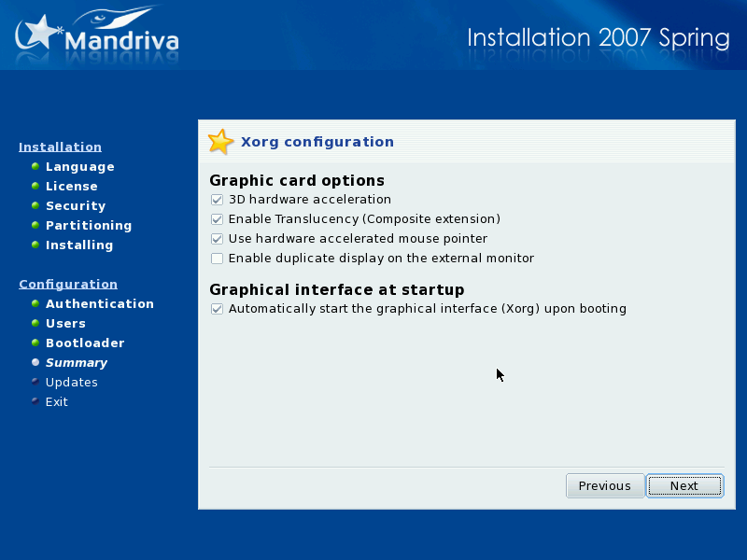This screenshot has height=560, width=747.
Task: Click the Installing step in sidebar
Action: coord(79,245)
